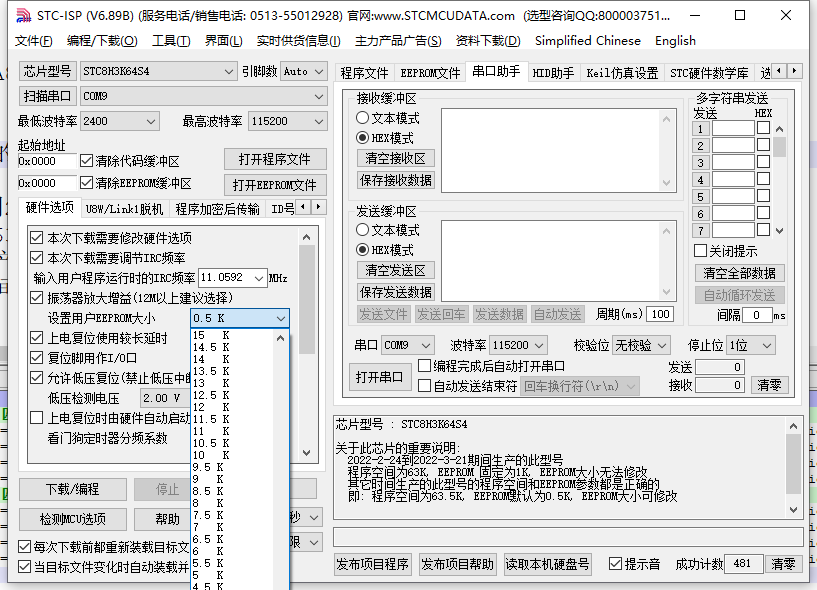Click the 打开串口 button

379,377
